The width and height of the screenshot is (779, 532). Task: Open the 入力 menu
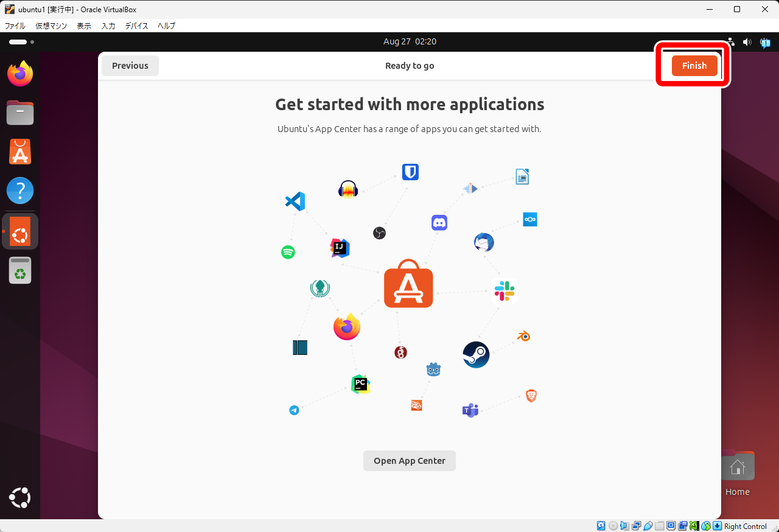click(108, 26)
